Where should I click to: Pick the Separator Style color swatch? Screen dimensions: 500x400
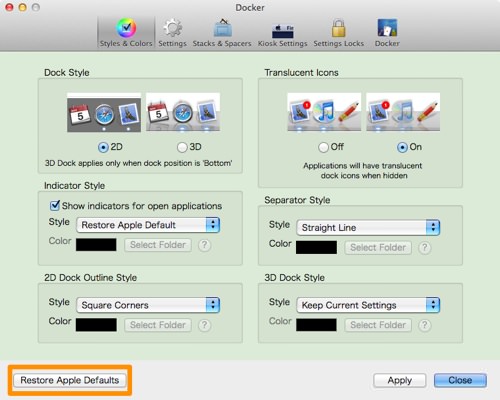click(x=316, y=247)
